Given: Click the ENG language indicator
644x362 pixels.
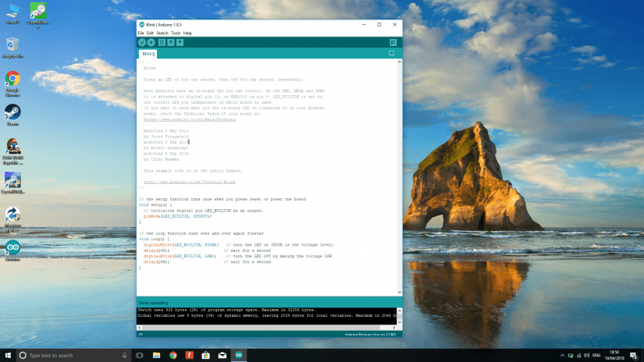Looking at the screenshot, I should (x=596, y=356).
